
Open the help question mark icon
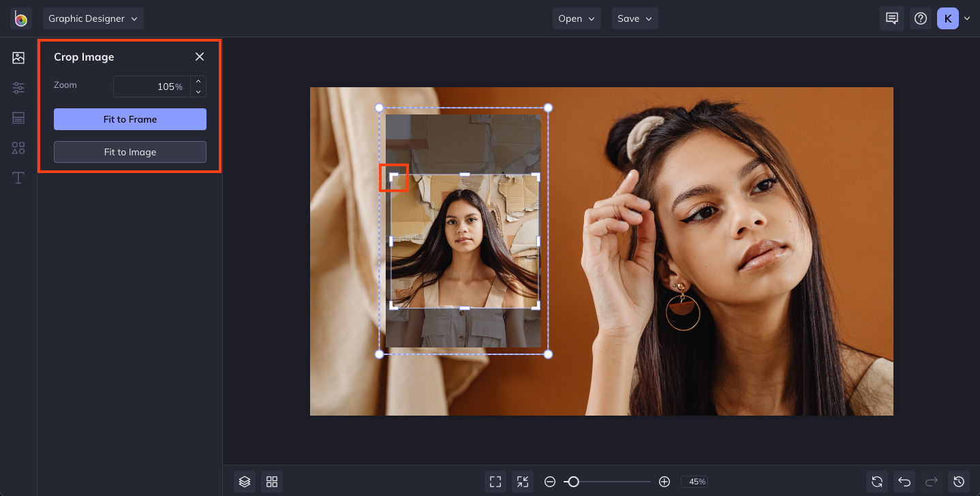921,18
